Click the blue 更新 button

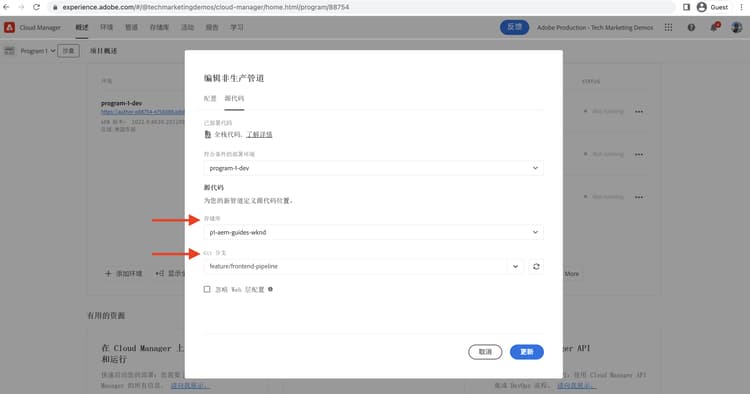[527, 352]
